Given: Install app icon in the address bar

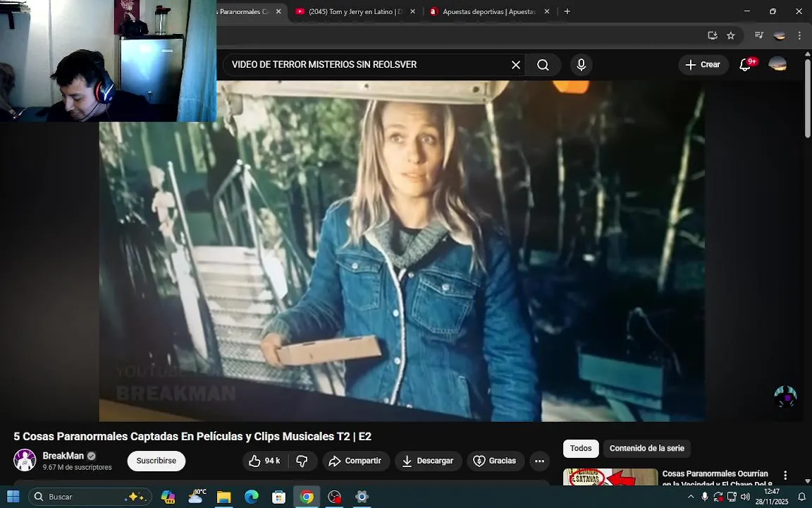Looking at the screenshot, I should pyautogui.click(x=713, y=35).
